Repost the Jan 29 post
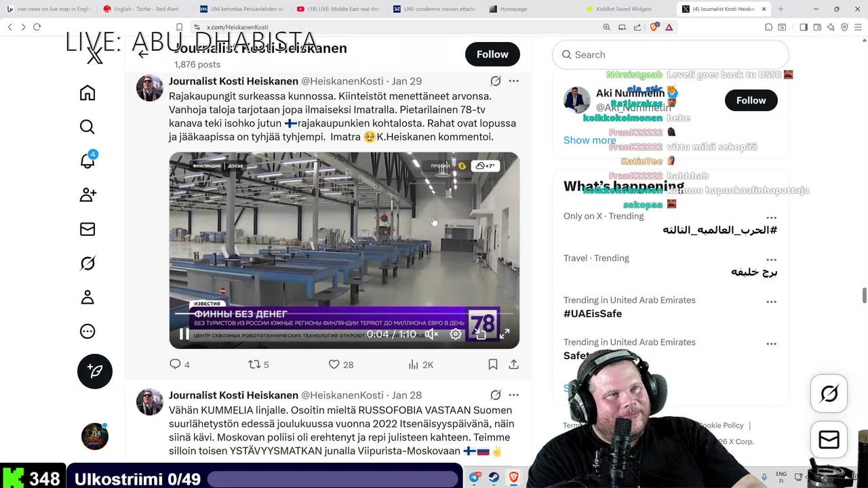 [258, 365]
